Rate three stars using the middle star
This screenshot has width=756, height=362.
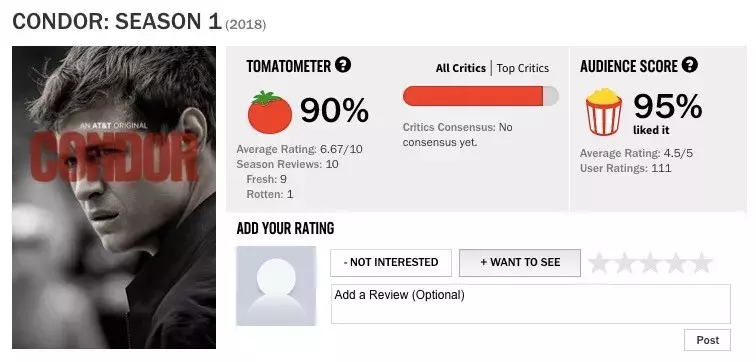650,263
